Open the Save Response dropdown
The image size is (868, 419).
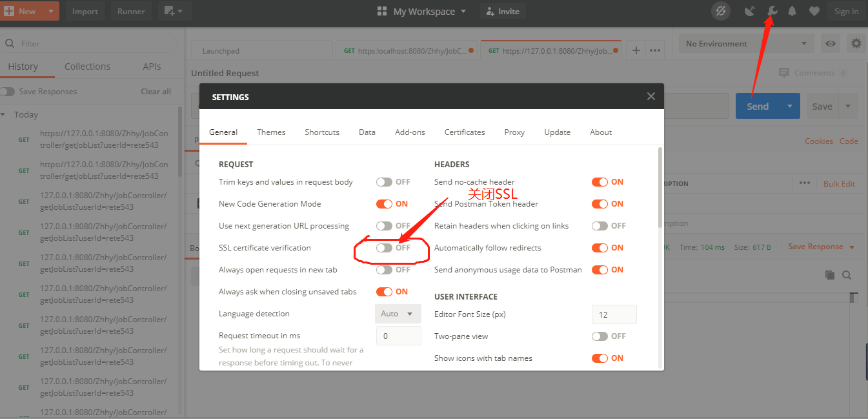821,247
